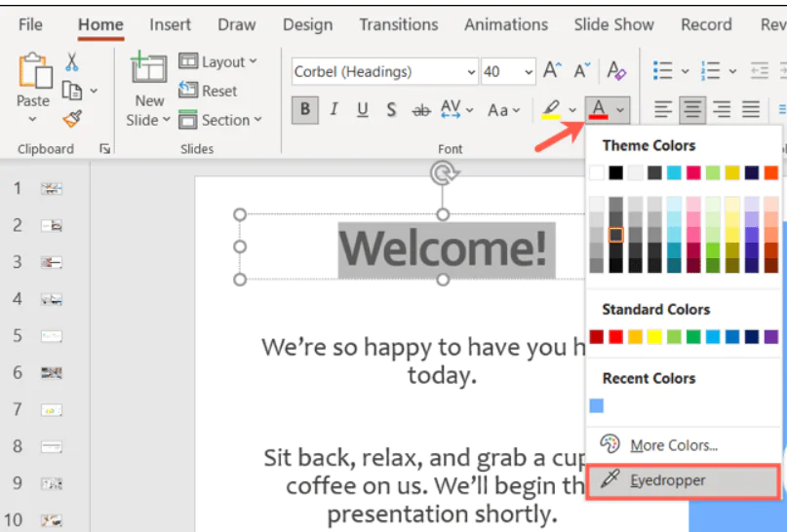
Task: Open numbering dropdown arrow
Action: coord(732,71)
